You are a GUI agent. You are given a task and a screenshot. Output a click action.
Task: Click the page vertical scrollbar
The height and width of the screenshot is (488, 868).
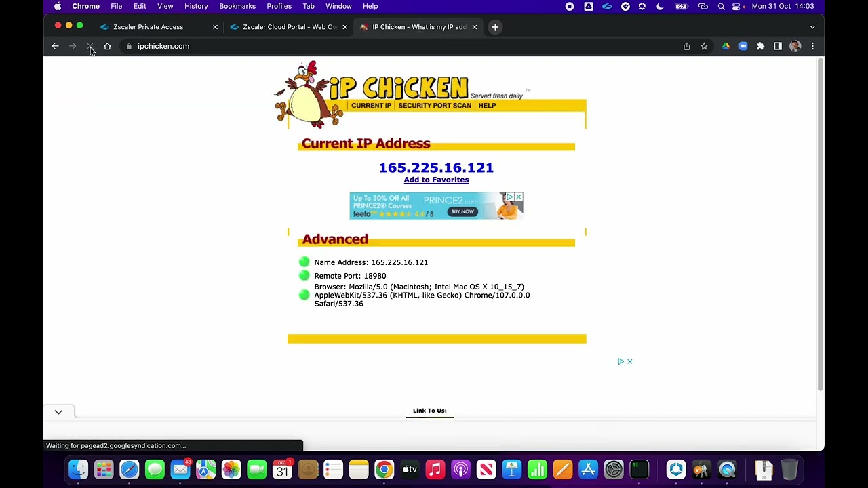coord(821,224)
